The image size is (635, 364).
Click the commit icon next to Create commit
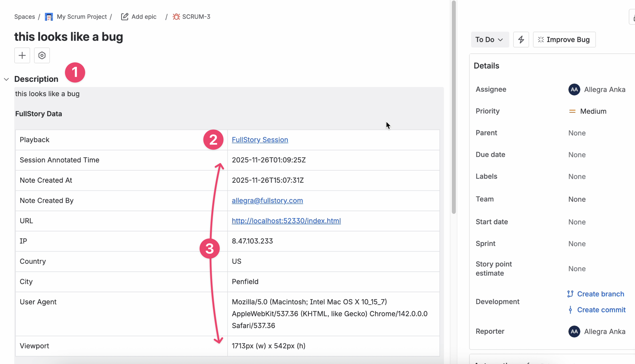point(571,310)
